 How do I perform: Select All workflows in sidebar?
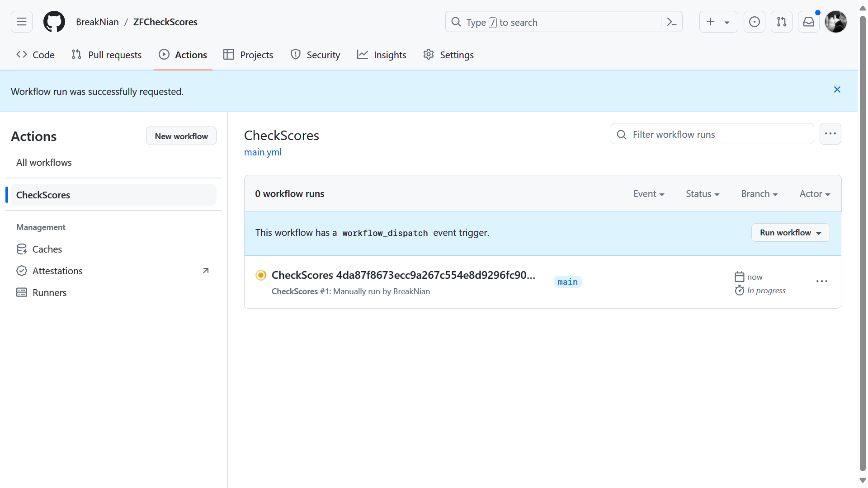point(113,163)
